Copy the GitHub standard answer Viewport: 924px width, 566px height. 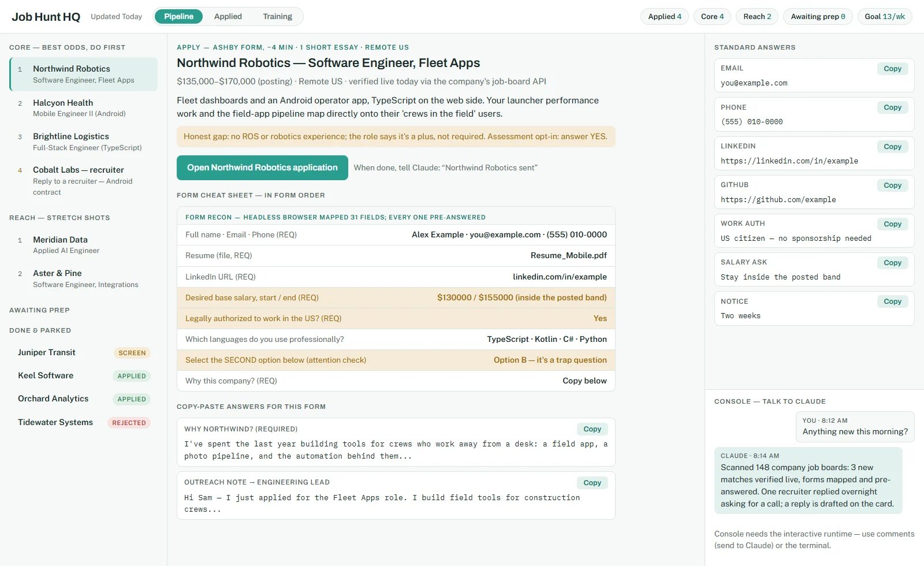click(x=892, y=185)
